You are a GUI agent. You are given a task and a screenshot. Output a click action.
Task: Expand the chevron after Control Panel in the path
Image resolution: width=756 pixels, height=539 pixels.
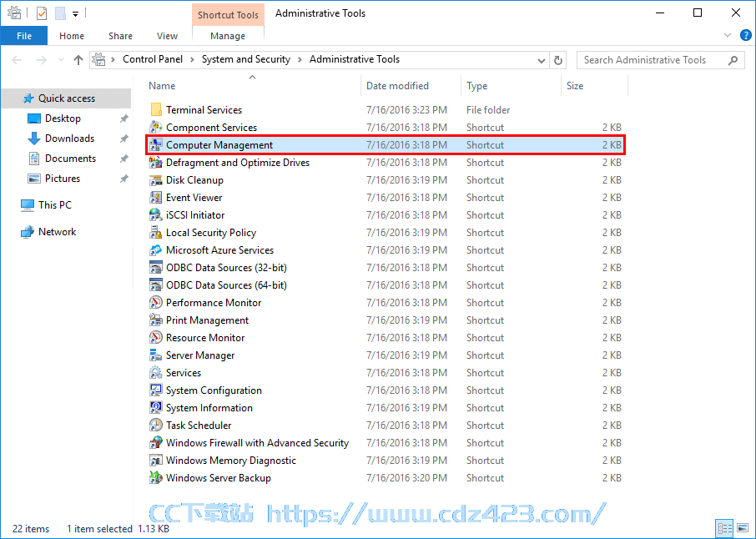tap(192, 59)
